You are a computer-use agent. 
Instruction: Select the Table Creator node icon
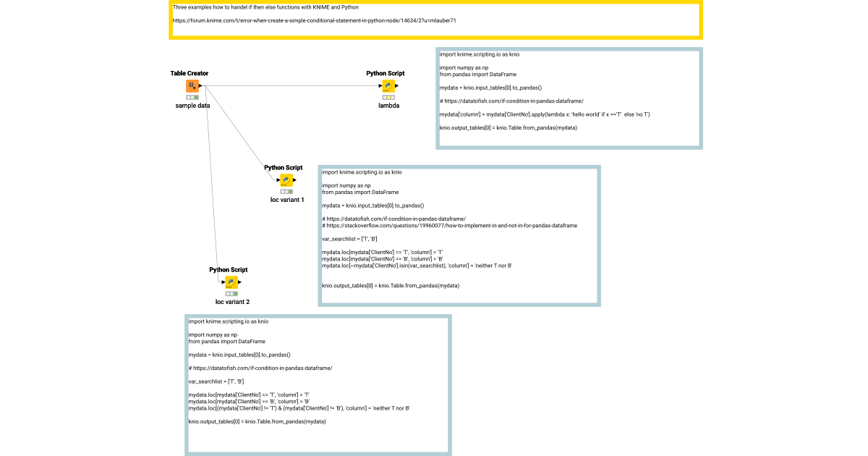pyautogui.click(x=192, y=86)
